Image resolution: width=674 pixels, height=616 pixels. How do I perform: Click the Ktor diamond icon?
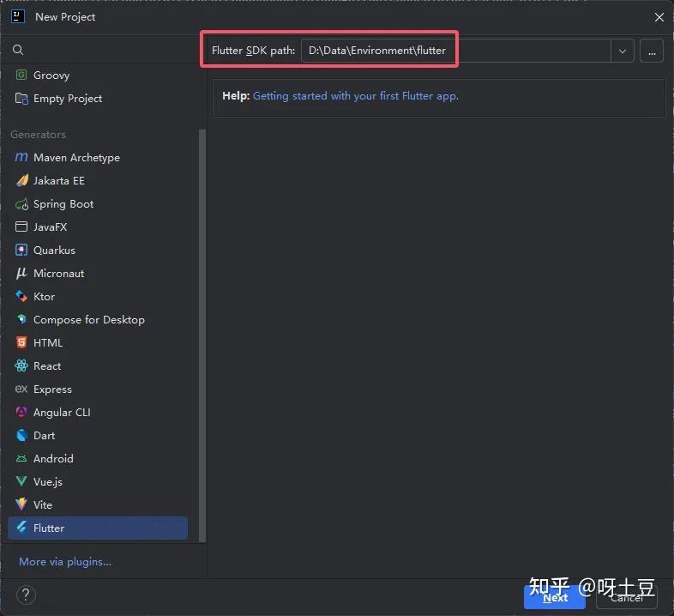(x=21, y=296)
